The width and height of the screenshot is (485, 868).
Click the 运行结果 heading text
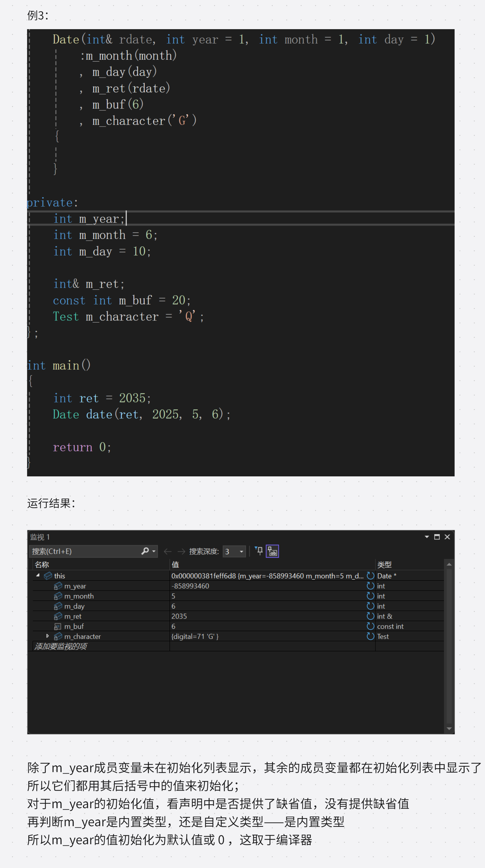click(51, 503)
